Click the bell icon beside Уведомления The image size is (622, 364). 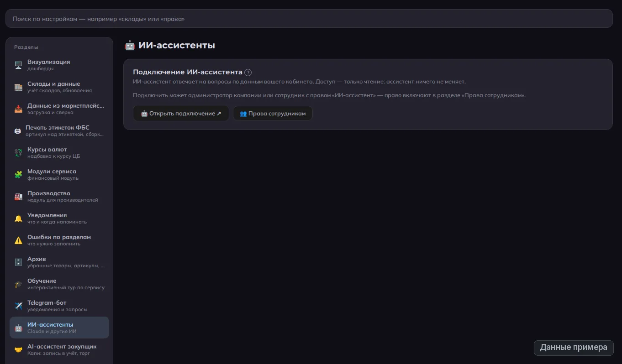[x=18, y=218]
